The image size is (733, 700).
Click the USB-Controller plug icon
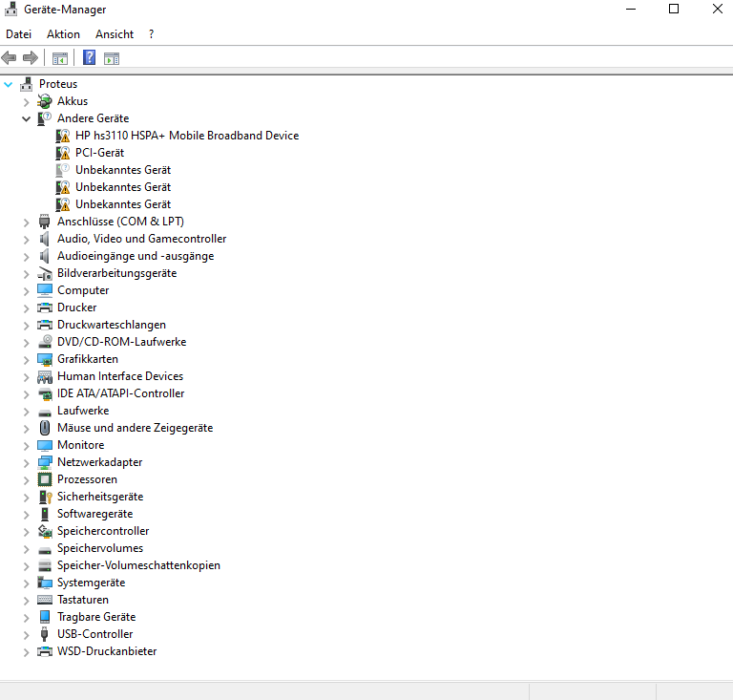pos(45,634)
